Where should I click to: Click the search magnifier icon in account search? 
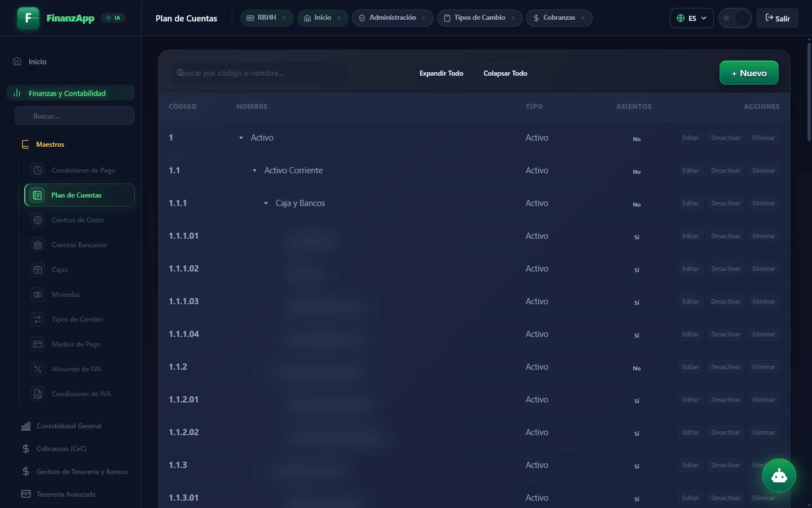point(180,72)
